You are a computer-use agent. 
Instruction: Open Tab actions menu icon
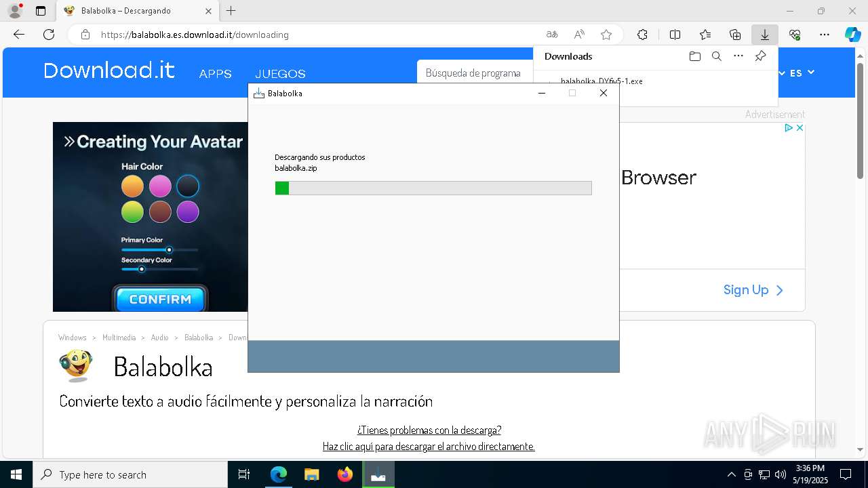(x=41, y=11)
